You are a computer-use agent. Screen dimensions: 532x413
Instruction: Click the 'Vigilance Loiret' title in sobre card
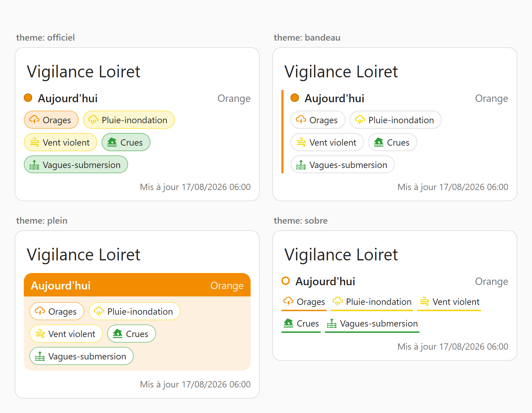341,255
